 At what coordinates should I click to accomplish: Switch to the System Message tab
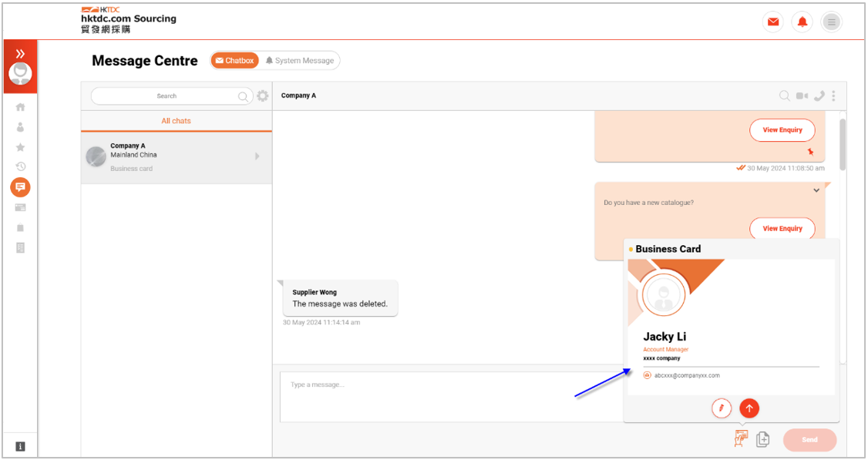point(299,60)
